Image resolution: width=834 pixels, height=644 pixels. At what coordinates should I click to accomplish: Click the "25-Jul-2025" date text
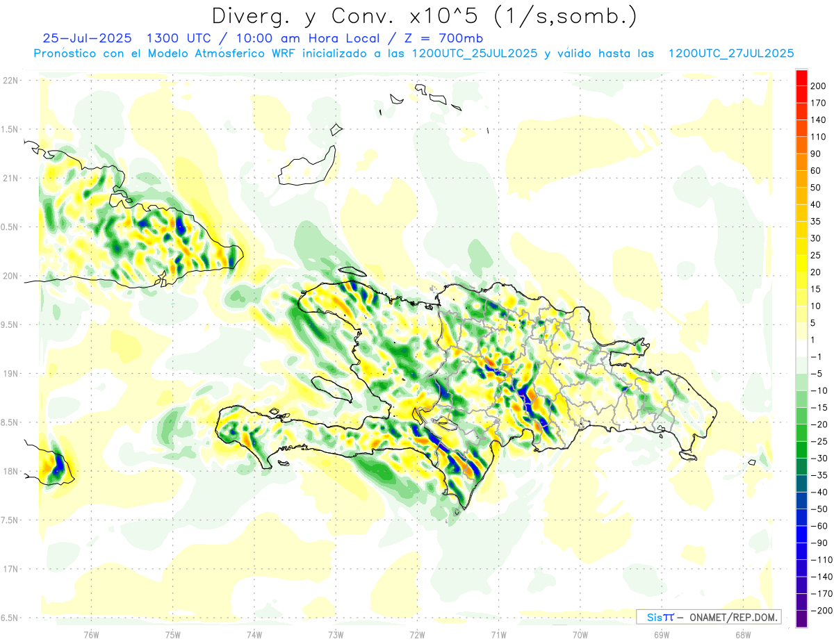click(86, 38)
